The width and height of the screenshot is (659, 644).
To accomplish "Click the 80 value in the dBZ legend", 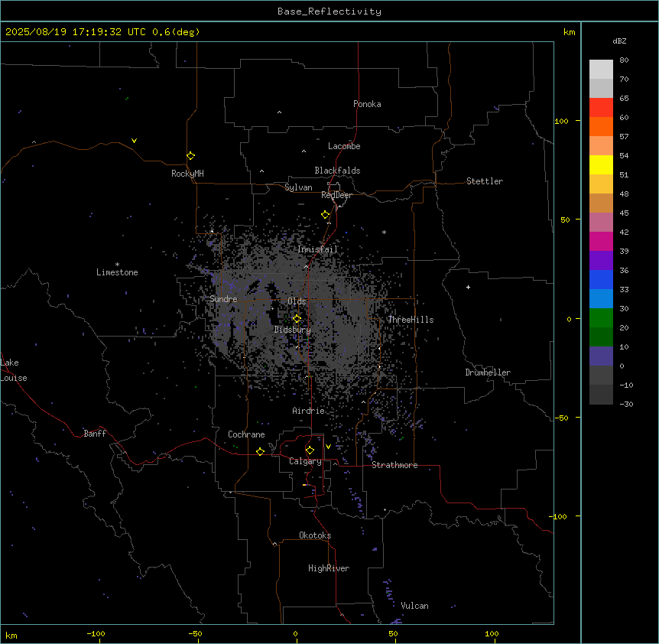I will tap(624, 60).
